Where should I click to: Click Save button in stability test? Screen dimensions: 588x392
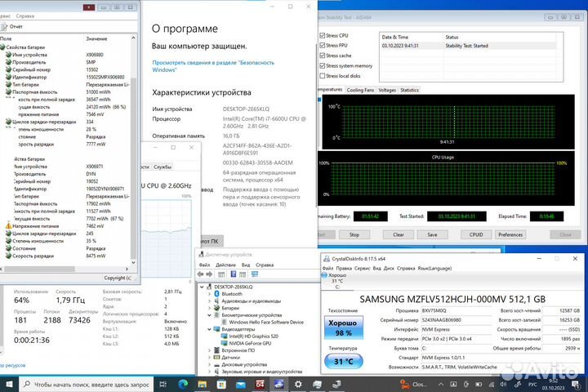(x=432, y=235)
